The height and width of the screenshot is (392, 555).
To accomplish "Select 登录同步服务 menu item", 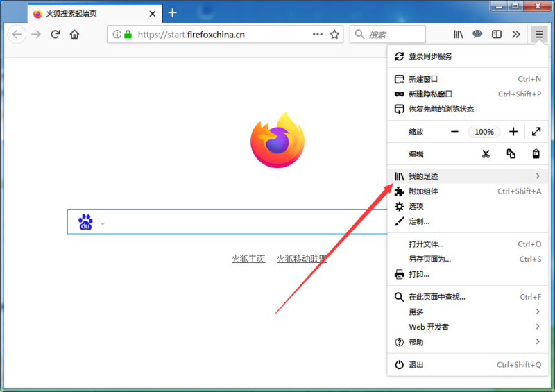I will [x=468, y=56].
